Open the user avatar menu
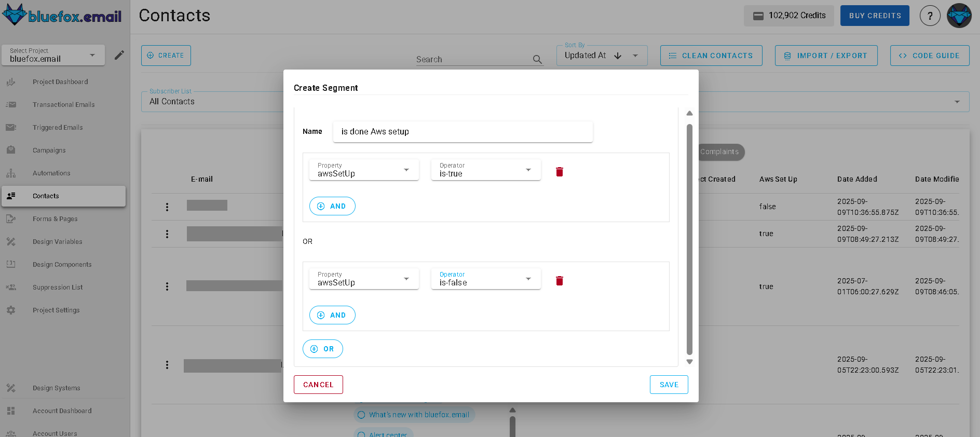This screenshot has height=437, width=980. [959, 16]
